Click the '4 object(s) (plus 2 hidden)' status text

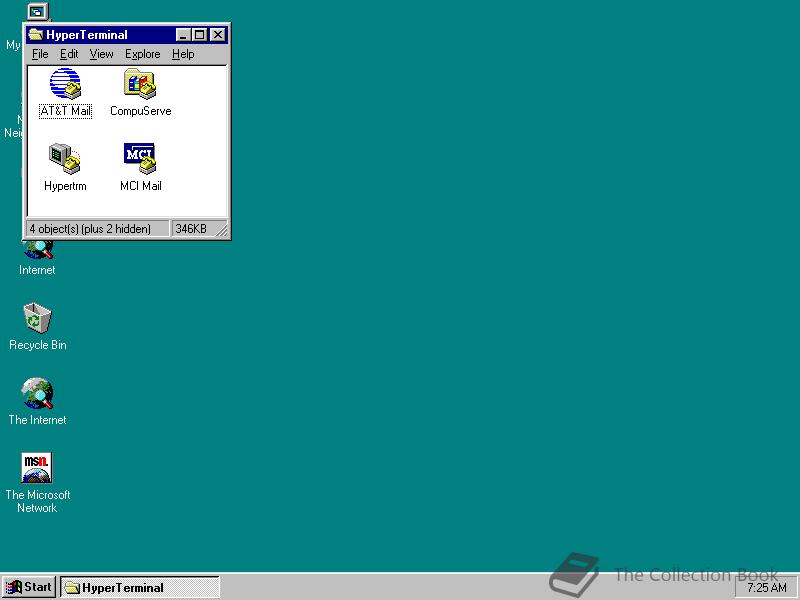pos(90,229)
